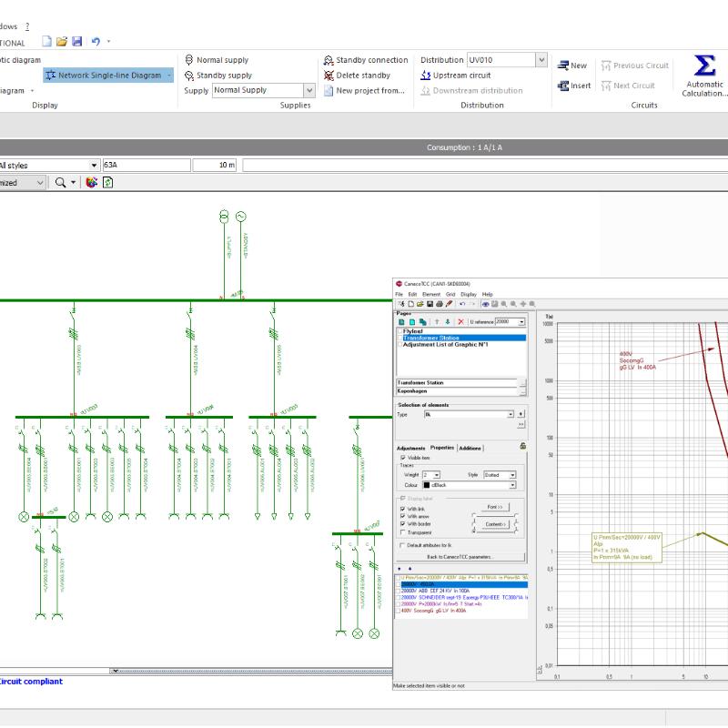Viewport: 728px width, 728px height.
Task: Check the 20000V ABB CEF 24 KV curve checkbox
Action: pyautogui.click(x=398, y=591)
